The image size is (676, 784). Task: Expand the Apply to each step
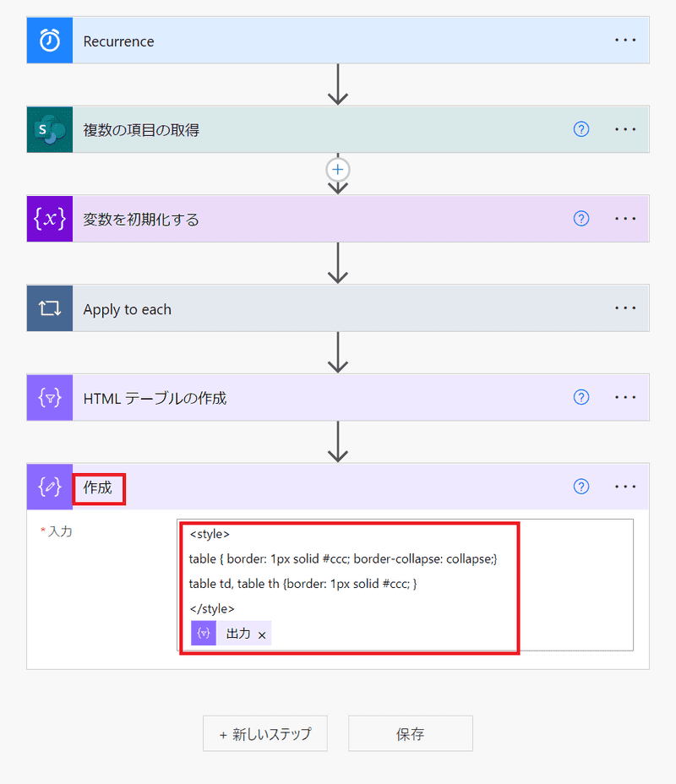tap(338, 308)
